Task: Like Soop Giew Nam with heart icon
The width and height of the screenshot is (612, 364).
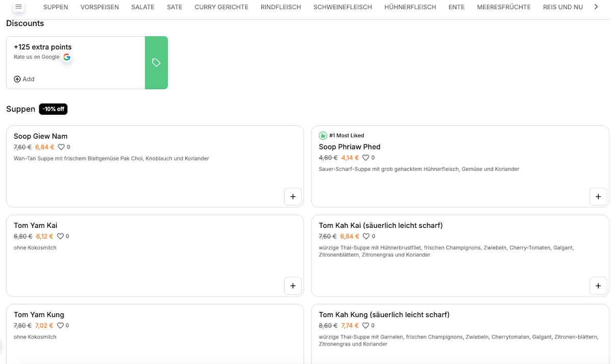Action: (x=61, y=147)
